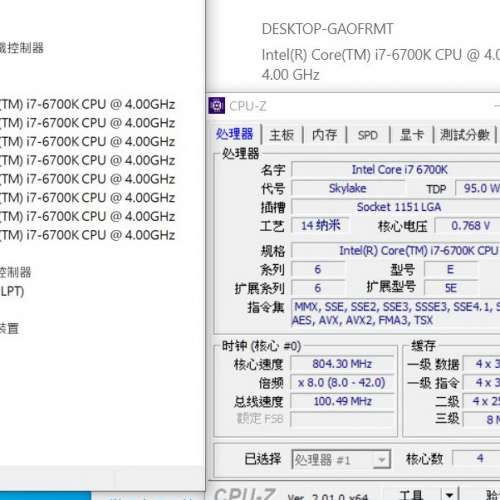The height and width of the screenshot is (500, 500).
Task: Click the TDP value 95.0 W
Action: point(478,188)
